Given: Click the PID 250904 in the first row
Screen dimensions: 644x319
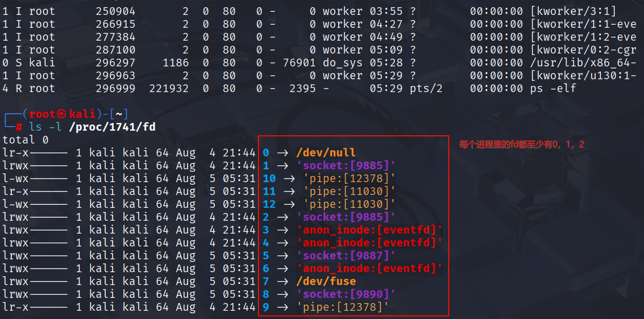Looking at the screenshot, I should click(115, 11).
